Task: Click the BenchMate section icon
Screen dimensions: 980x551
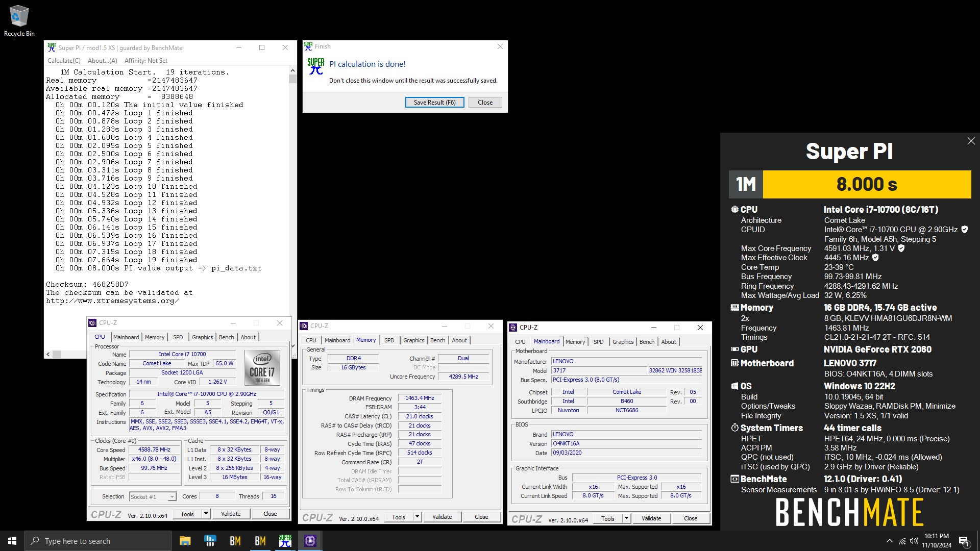Action: tap(734, 479)
